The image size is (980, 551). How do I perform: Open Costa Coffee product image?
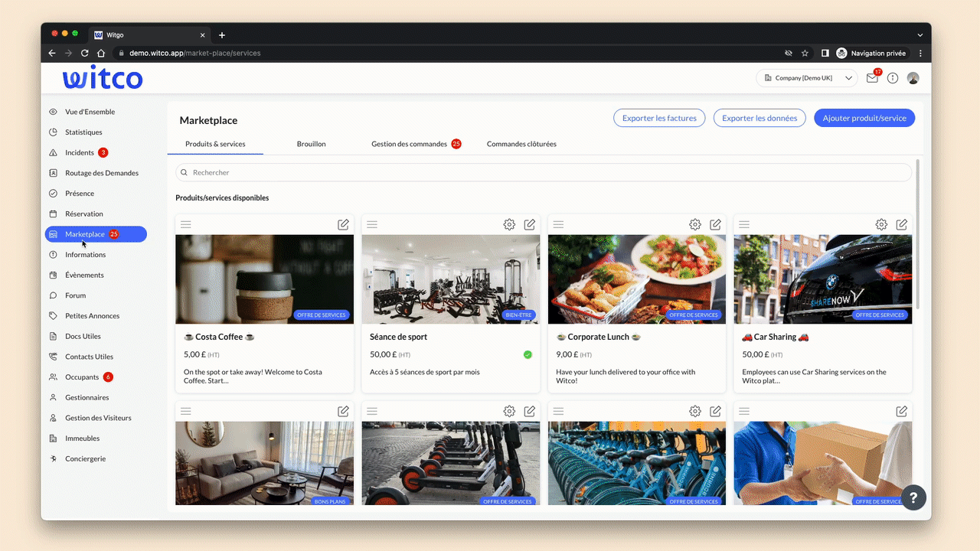pyautogui.click(x=264, y=279)
